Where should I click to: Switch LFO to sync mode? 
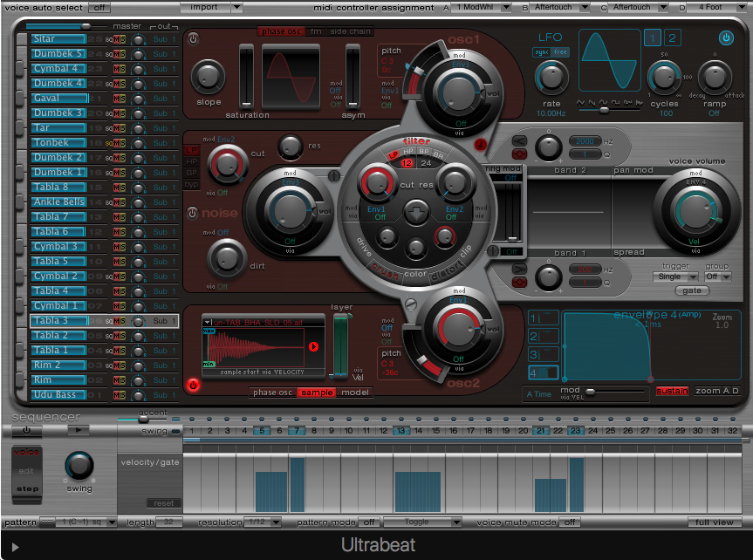542,52
